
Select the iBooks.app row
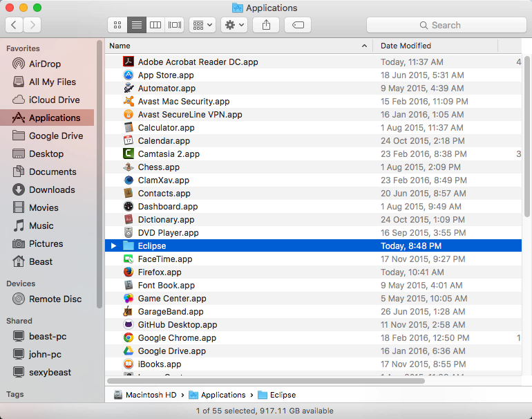pos(313,364)
